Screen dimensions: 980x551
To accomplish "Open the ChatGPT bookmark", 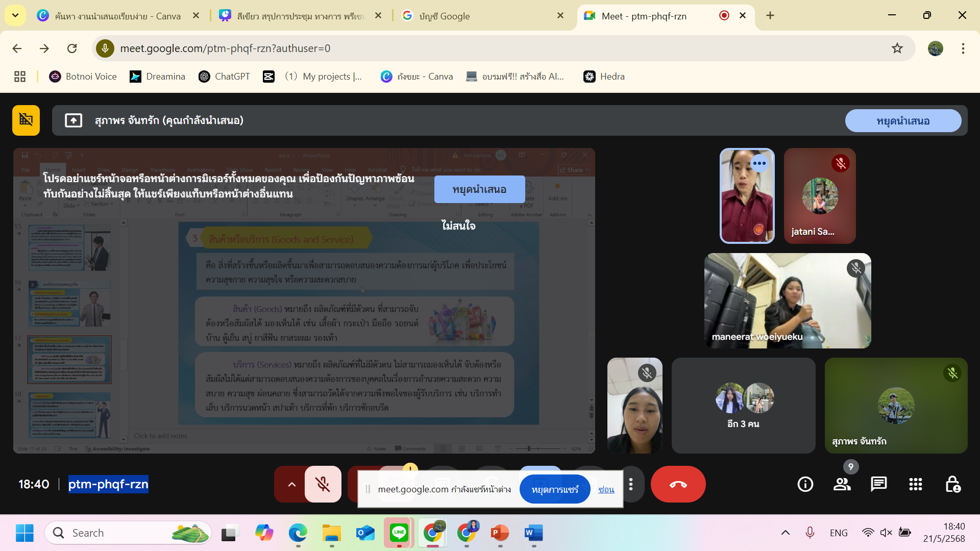I will pos(225,77).
